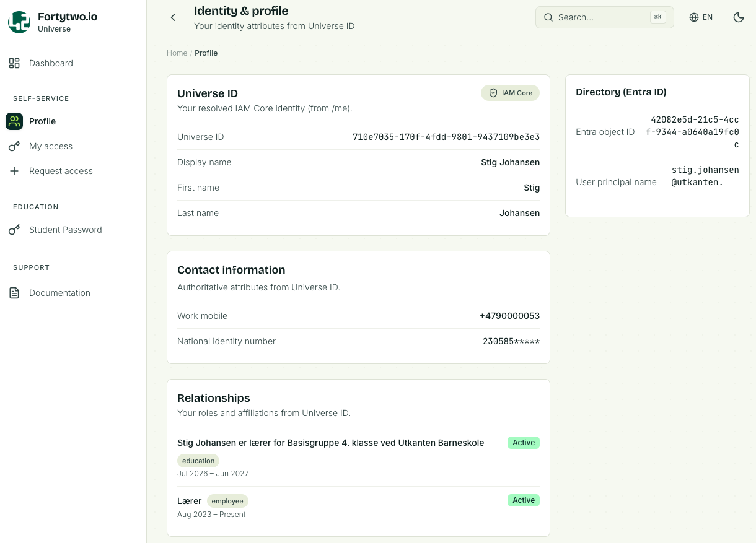
Task: Click last name value Johansen
Action: click(519, 213)
